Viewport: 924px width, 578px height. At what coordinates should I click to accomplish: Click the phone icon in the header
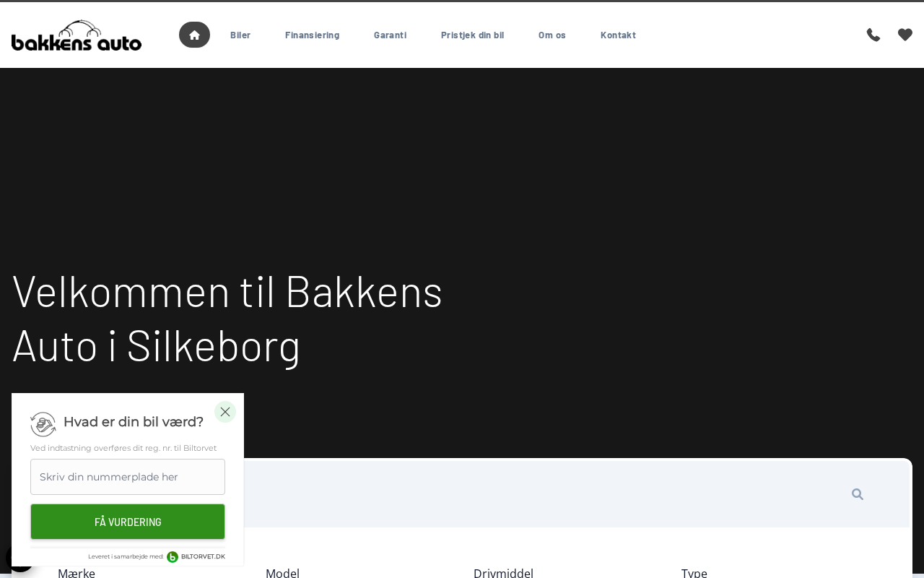click(873, 35)
